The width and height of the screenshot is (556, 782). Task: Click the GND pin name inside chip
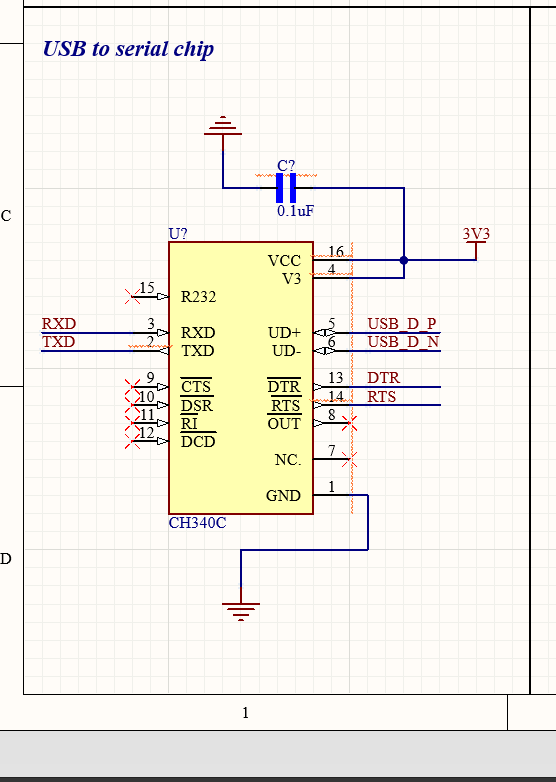tap(283, 495)
